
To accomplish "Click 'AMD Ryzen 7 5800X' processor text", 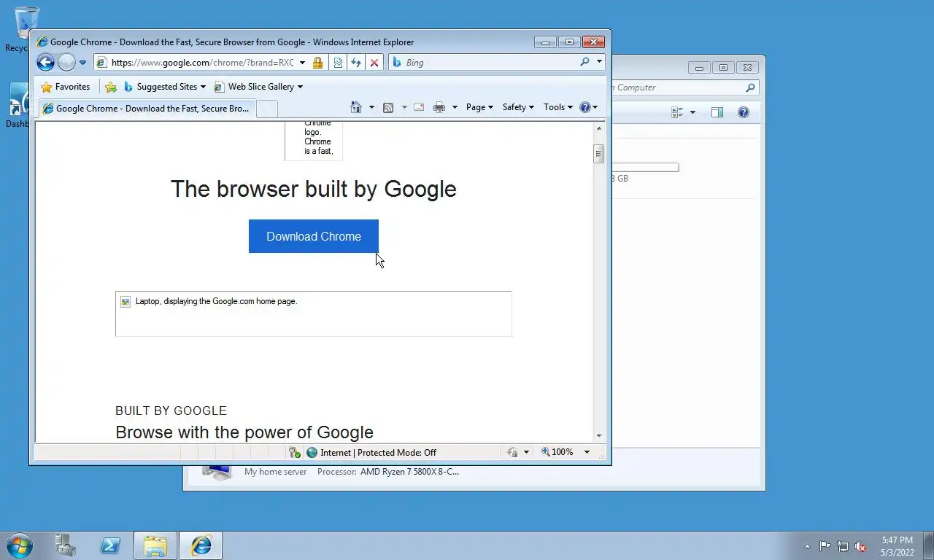I will (x=409, y=472).
